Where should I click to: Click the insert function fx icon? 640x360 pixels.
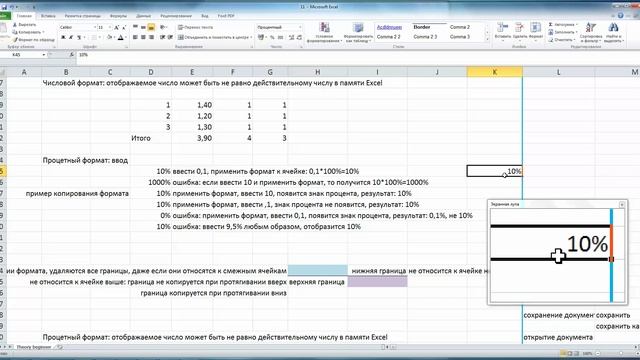(72, 55)
